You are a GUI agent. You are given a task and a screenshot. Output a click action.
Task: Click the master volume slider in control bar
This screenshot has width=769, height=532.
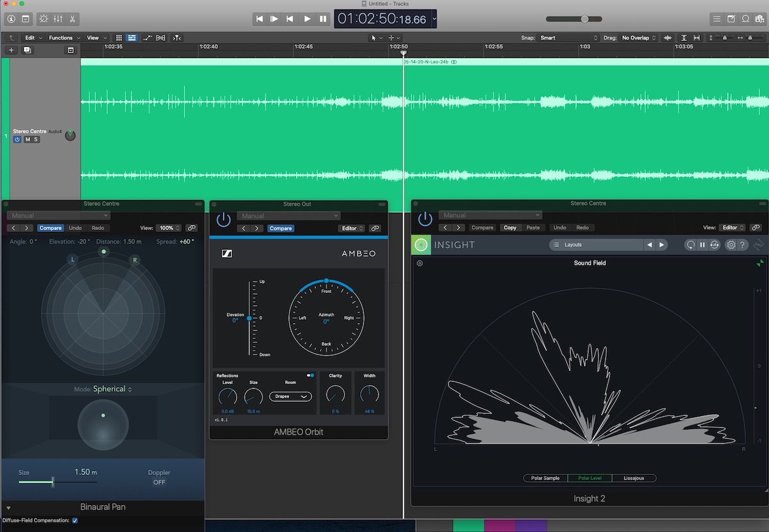click(574, 19)
